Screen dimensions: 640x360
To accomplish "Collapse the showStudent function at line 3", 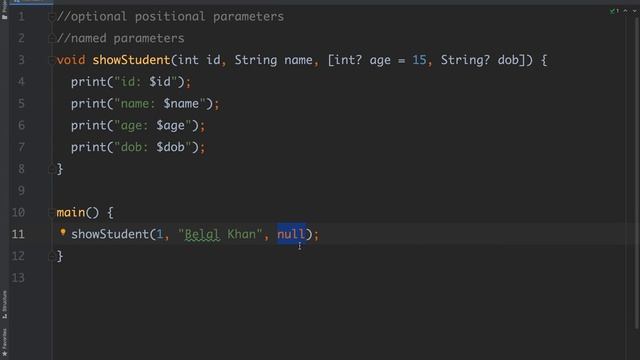I will (52, 60).
